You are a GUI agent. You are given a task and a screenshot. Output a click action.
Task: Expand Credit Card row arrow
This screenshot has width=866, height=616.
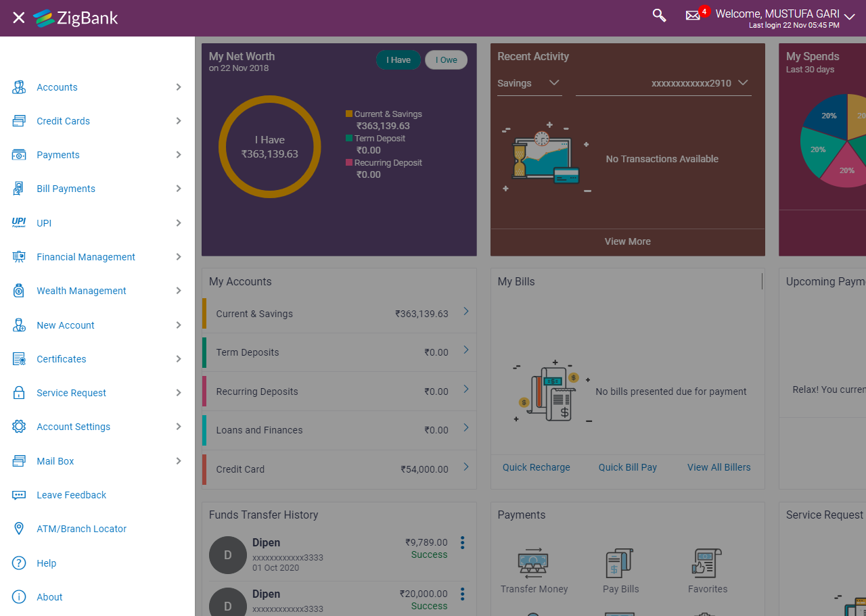[466, 467]
